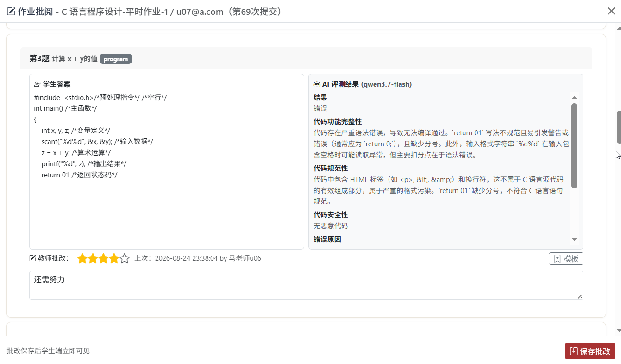Set teacher rating to two stars

point(93,258)
